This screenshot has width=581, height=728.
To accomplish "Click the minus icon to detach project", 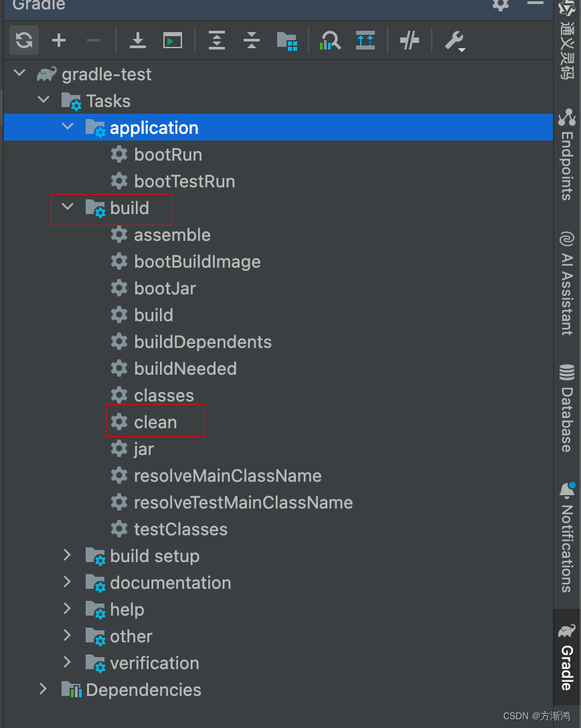I will click(x=93, y=40).
